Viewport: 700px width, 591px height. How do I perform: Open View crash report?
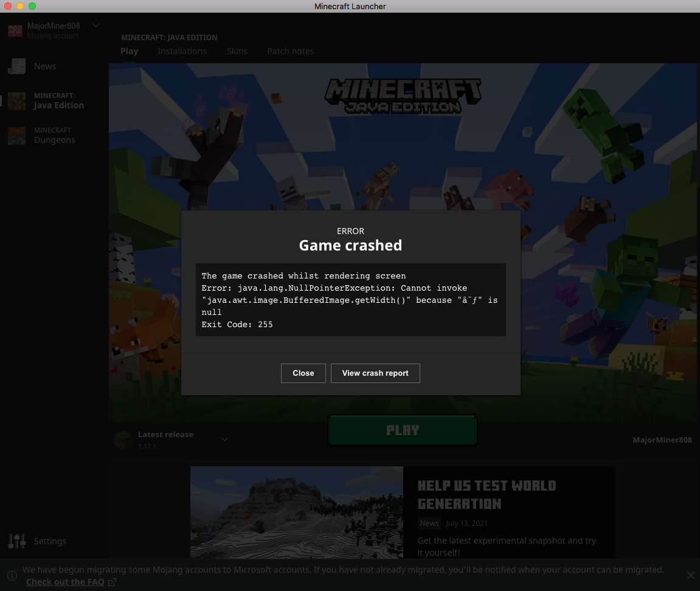(x=375, y=373)
